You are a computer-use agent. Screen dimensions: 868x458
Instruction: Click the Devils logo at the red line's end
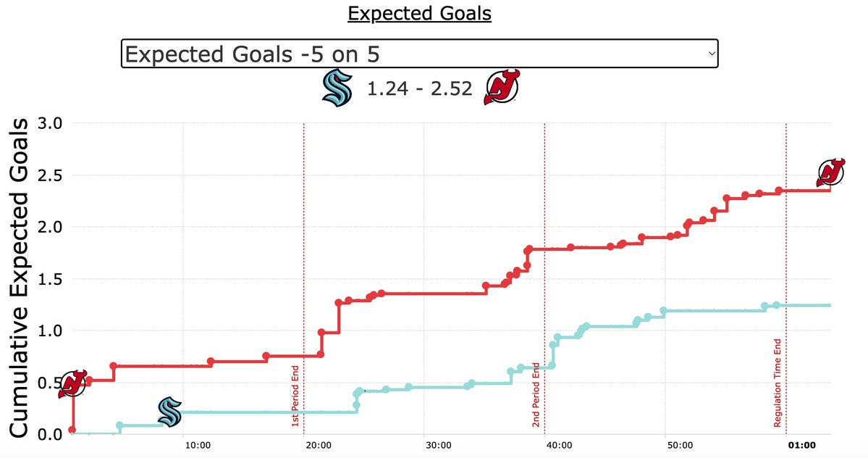click(831, 172)
